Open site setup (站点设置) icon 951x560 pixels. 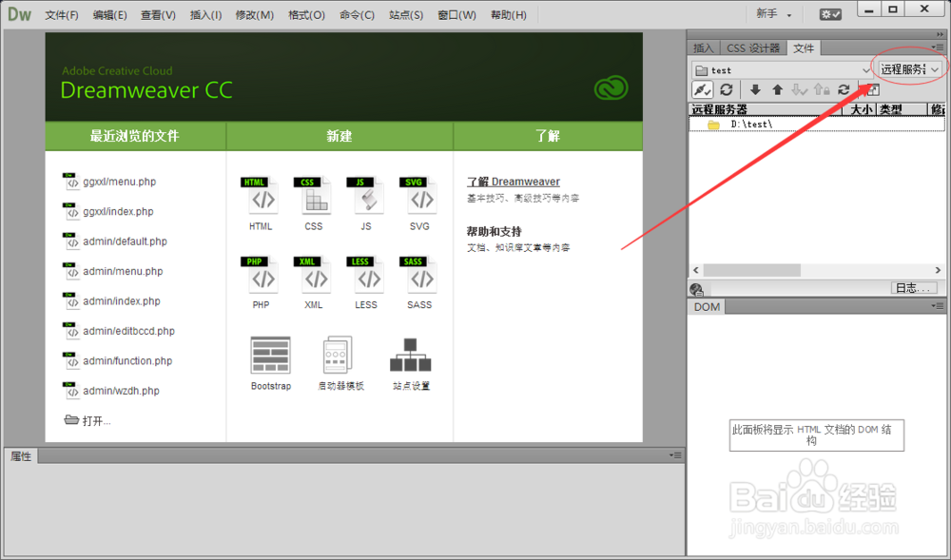point(411,363)
